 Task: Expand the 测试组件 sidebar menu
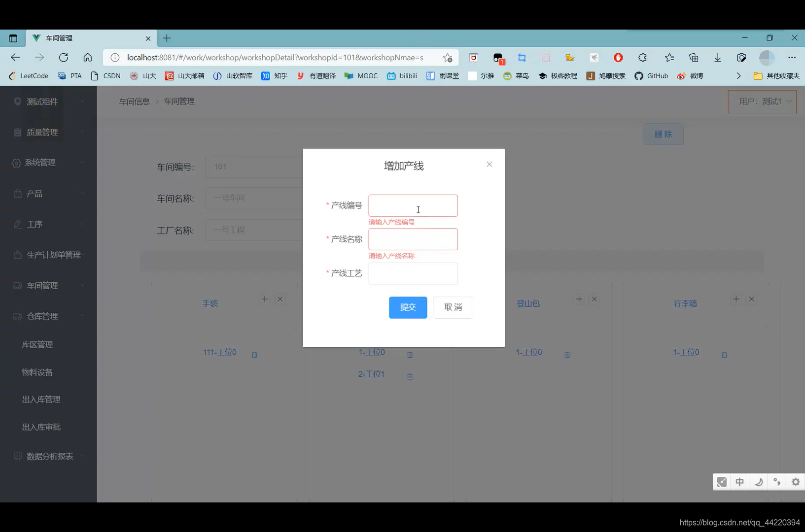coord(48,101)
